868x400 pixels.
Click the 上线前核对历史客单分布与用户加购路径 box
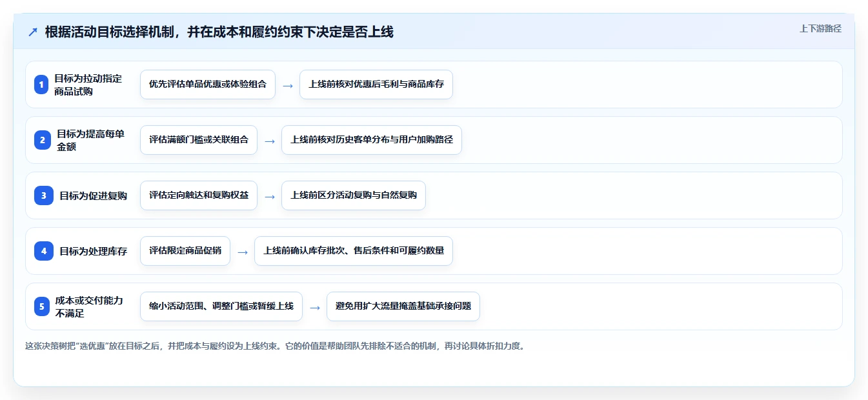372,140
